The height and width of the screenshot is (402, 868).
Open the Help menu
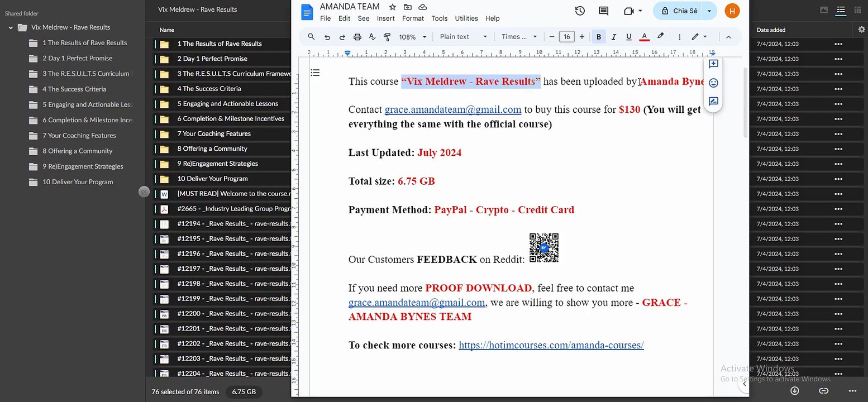tap(493, 18)
